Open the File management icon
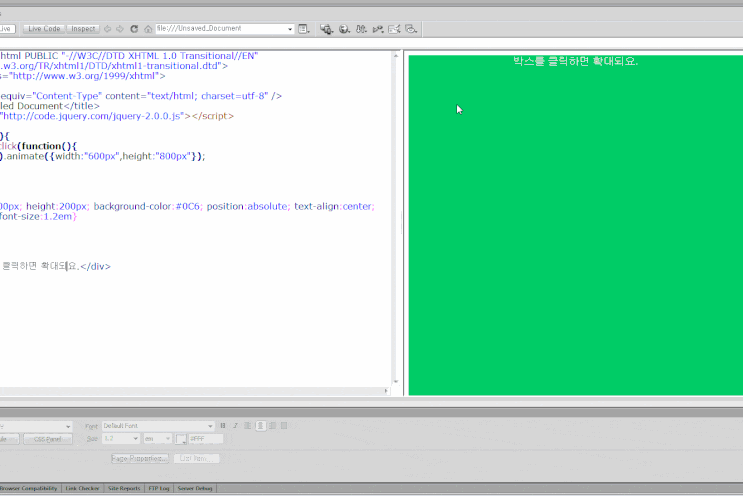This screenshot has height=496, width=743. point(361,29)
